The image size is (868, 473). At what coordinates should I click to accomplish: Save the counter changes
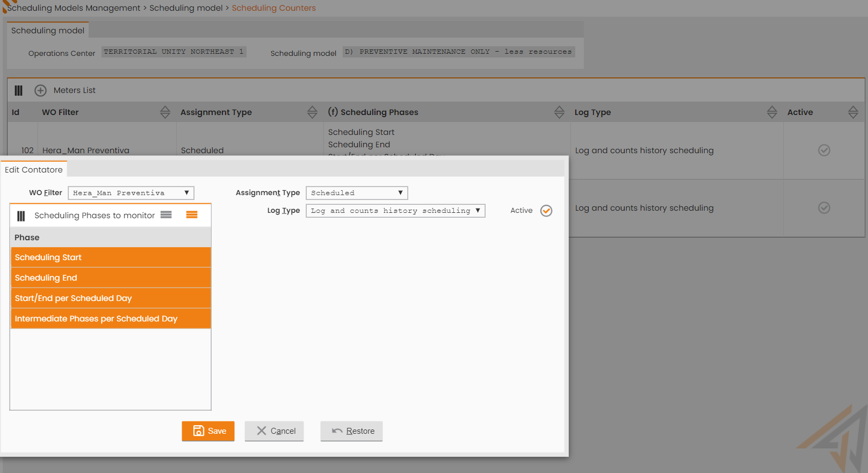click(208, 431)
